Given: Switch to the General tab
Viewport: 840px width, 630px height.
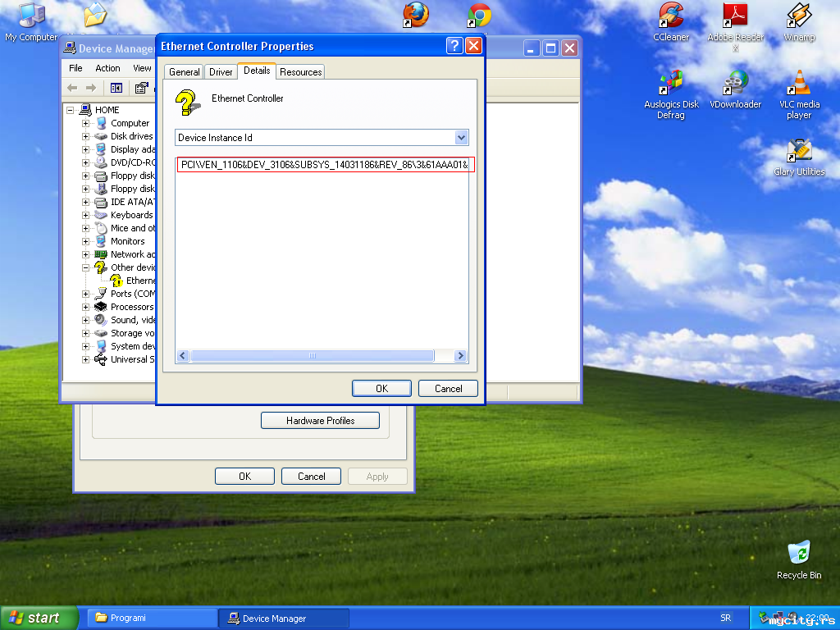Looking at the screenshot, I should [x=184, y=72].
